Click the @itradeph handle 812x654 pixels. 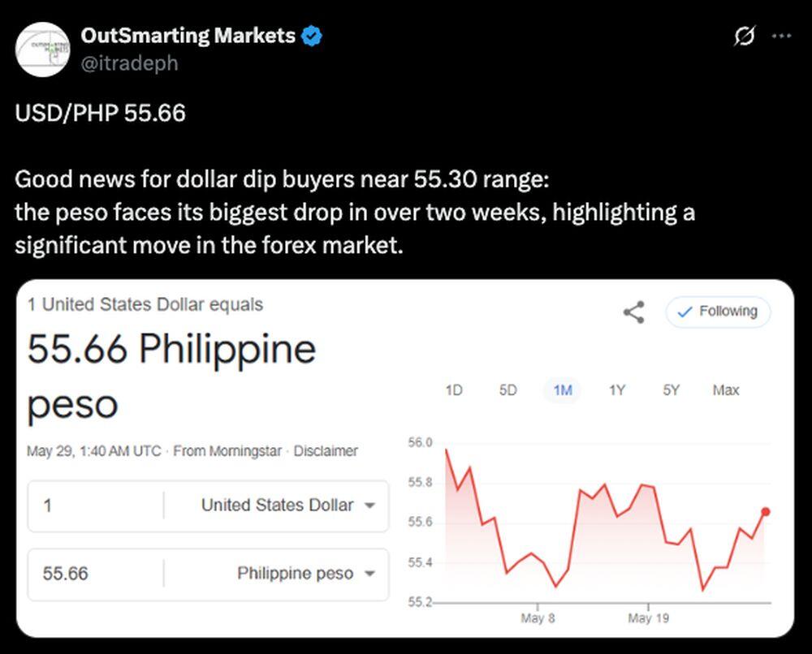[128, 63]
